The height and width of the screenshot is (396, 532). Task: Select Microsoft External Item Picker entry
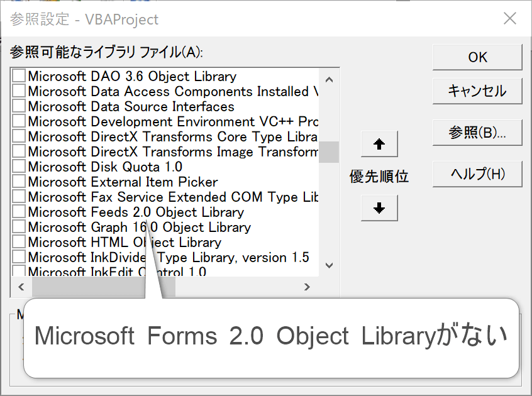tap(123, 182)
